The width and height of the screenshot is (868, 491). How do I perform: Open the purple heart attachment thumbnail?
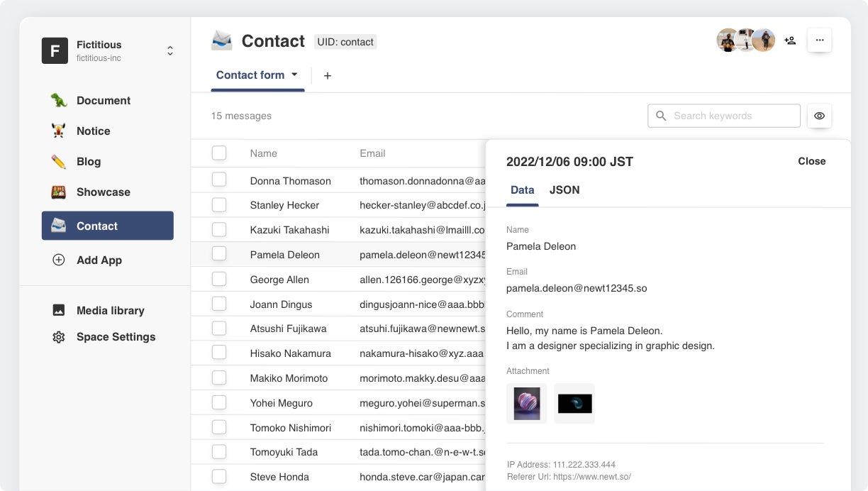(x=527, y=404)
